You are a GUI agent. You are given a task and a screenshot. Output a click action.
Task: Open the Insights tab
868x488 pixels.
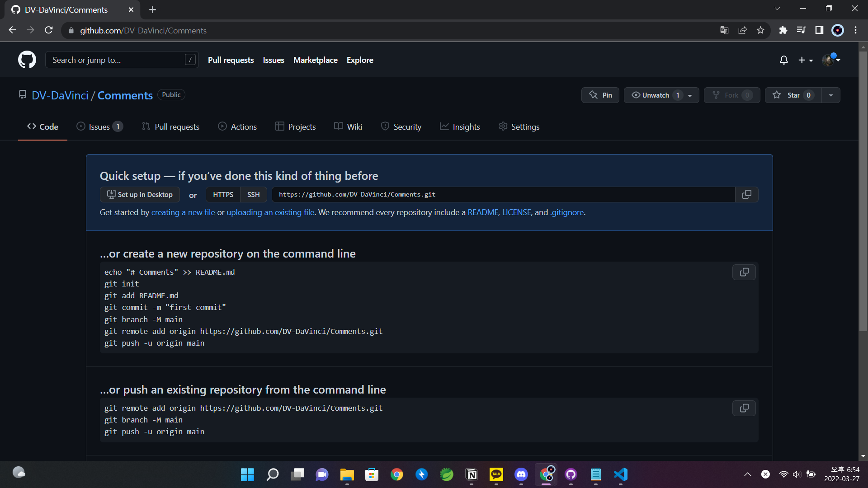pyautogui.click(x=460, y=127)
